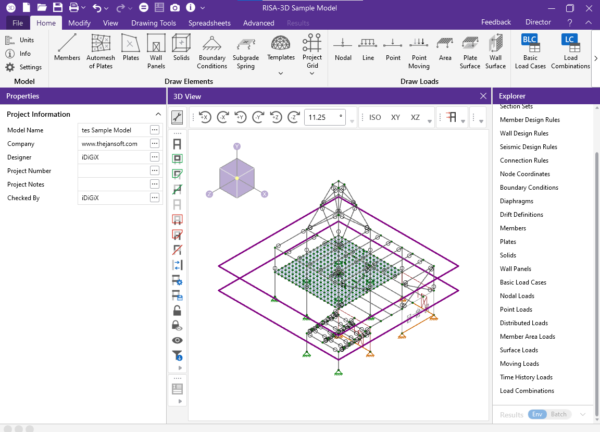Open Load Combinations spreadsheet
Screen dimensions: 600x432
click(x=570, y=52)
